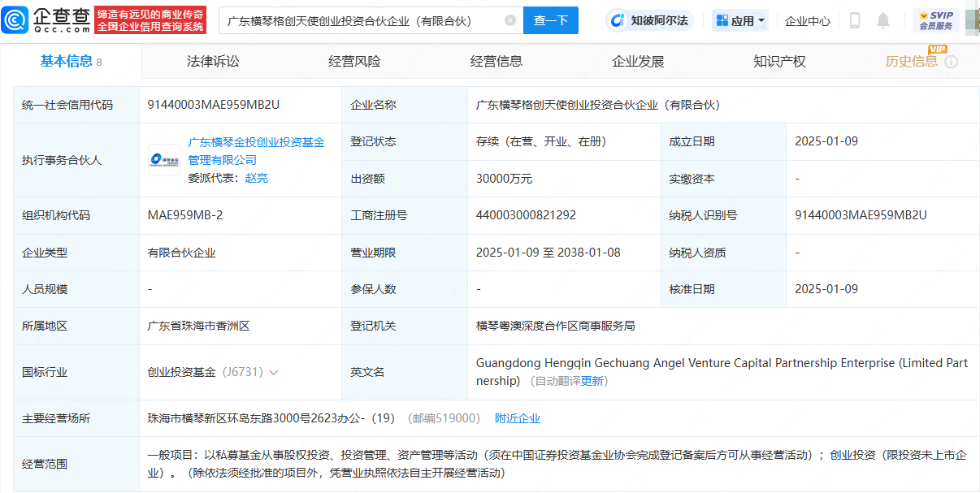980x493 pixels.
Task: Click the Qcc.com logo icon
Action: (x=16, y=20)
